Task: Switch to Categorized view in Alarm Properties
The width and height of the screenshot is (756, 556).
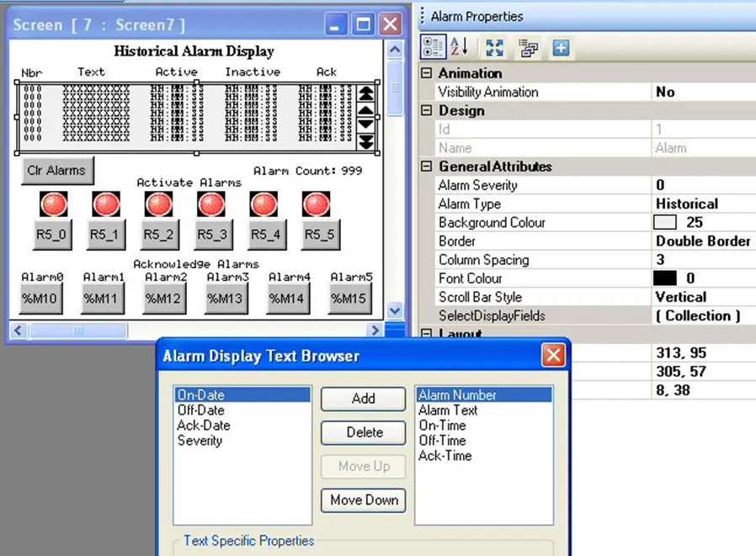Action: coord(433,47)
